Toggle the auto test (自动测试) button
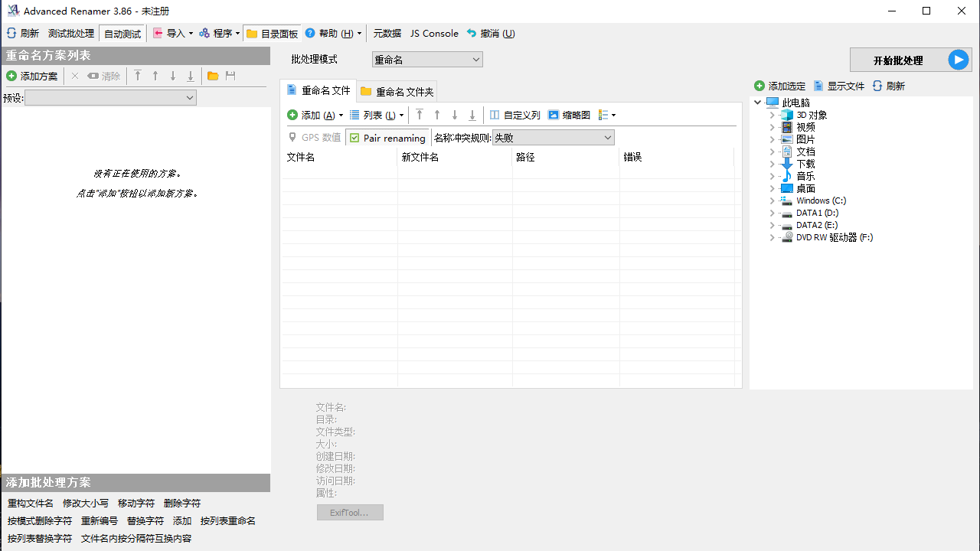The image size is (980, 551). click(122, 34)
